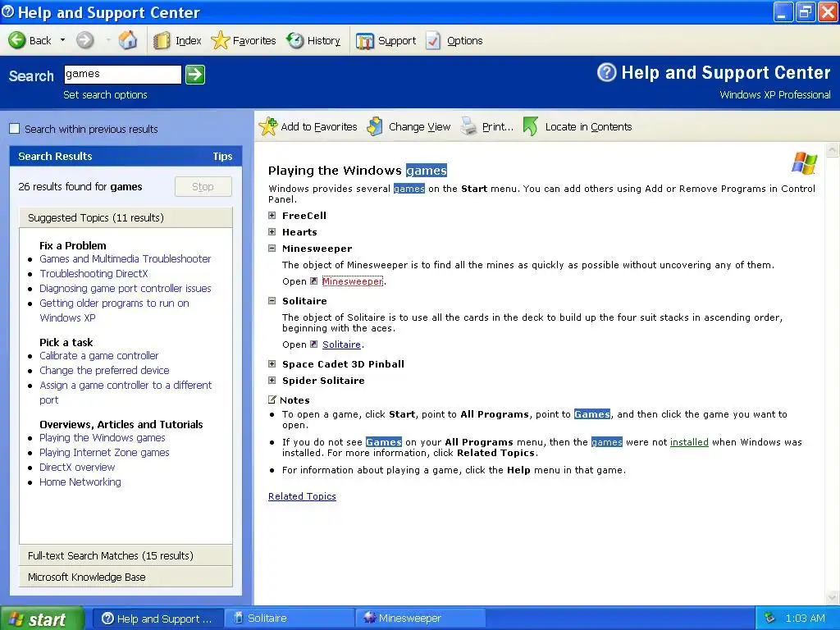The height and width of the screenshot is (630, 840).
Task: Click Help and Support taskbar button
Action: (x=158, y=619)
